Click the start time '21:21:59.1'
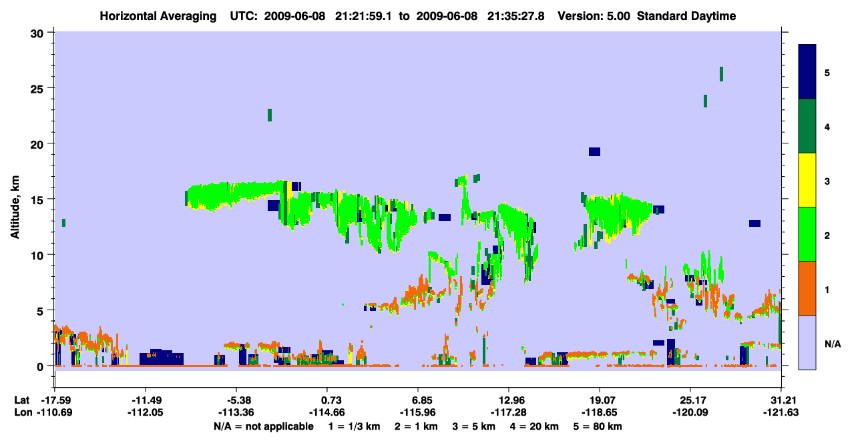 [364, 16]
